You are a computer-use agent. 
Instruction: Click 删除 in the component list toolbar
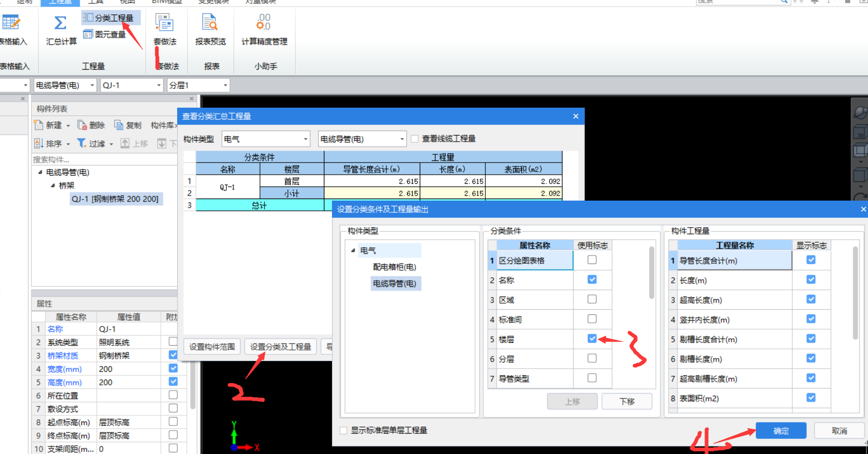[91, 125]
